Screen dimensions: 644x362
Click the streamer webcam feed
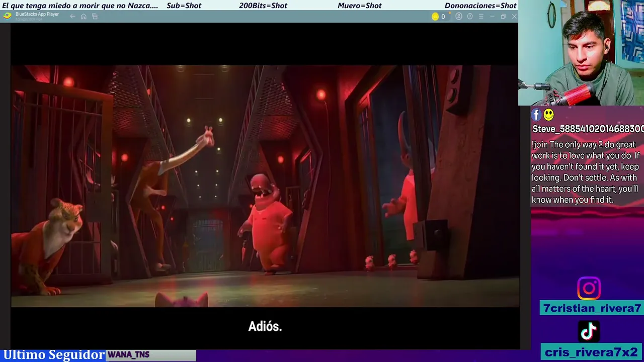coord(581,53)
